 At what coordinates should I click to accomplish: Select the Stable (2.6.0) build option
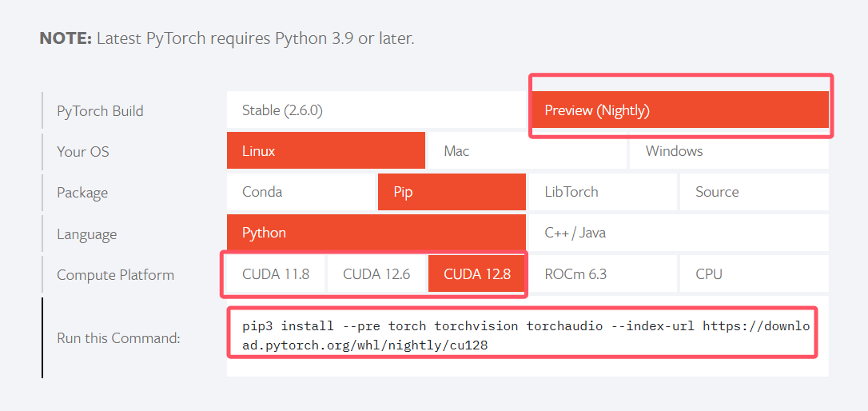376,110
